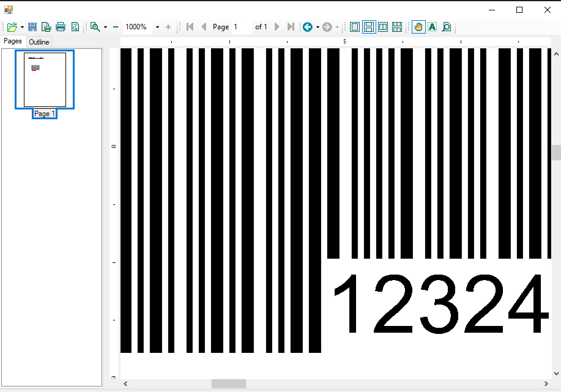Close the viewer window

tap(548, 10)
